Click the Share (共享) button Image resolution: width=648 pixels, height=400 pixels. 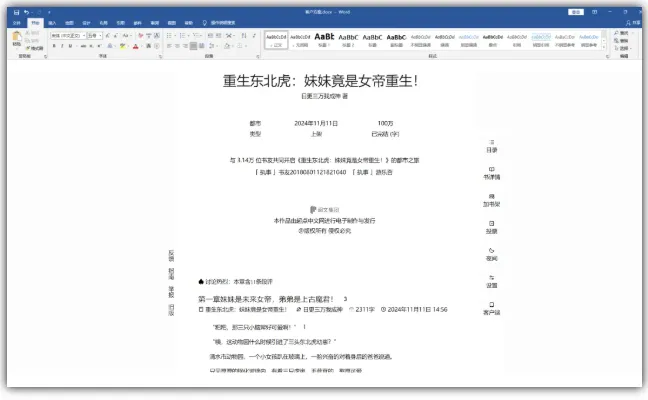pyautogui.click(x=633, y=23)
